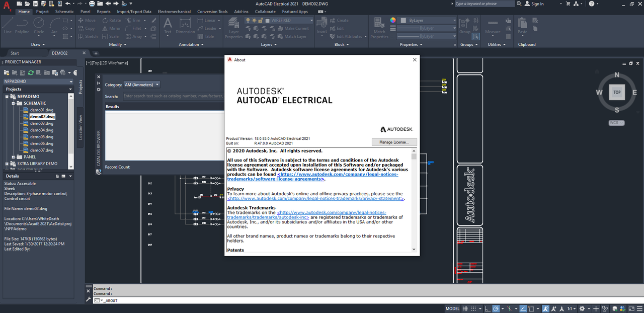644x313 pixels.
Task: Select the Circle tool
Action: click(39, 26)
